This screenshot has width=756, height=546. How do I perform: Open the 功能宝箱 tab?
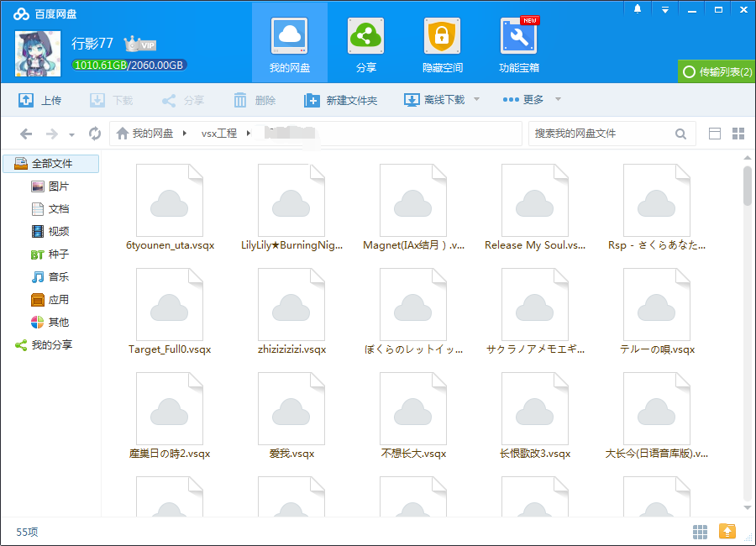[519, 45]
